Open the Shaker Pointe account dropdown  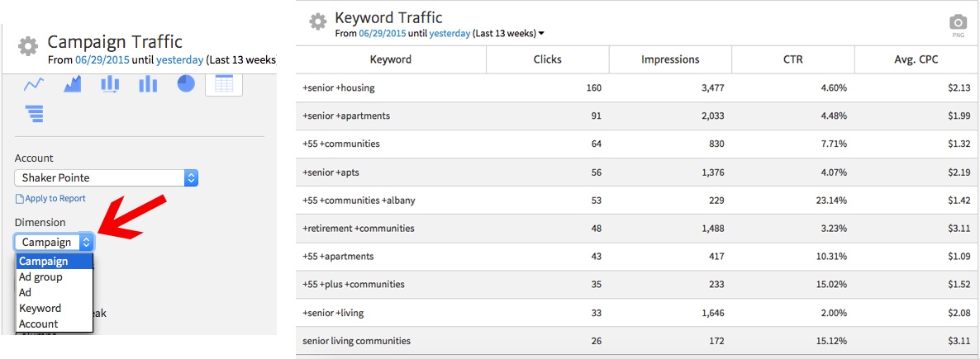coord(107,177)
